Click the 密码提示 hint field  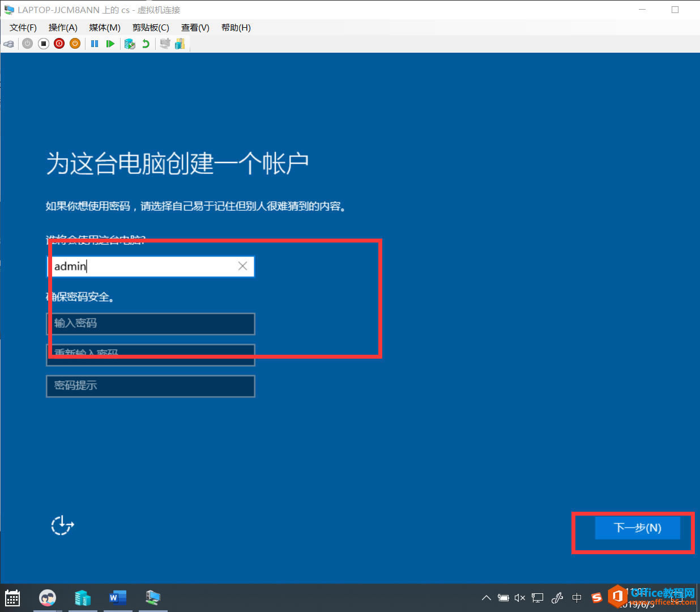pyautogui.click(x=151, y=386)
